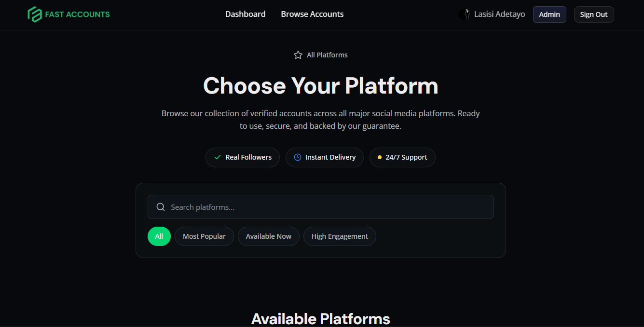Click the star icon beside All Platforms
Viewport: 644px width, 327px height.
(298, 55)
